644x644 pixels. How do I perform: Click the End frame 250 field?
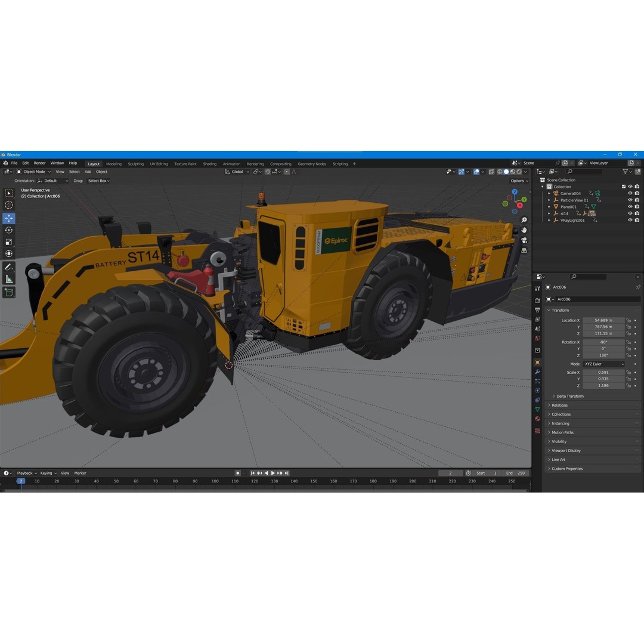pos(515,473)
